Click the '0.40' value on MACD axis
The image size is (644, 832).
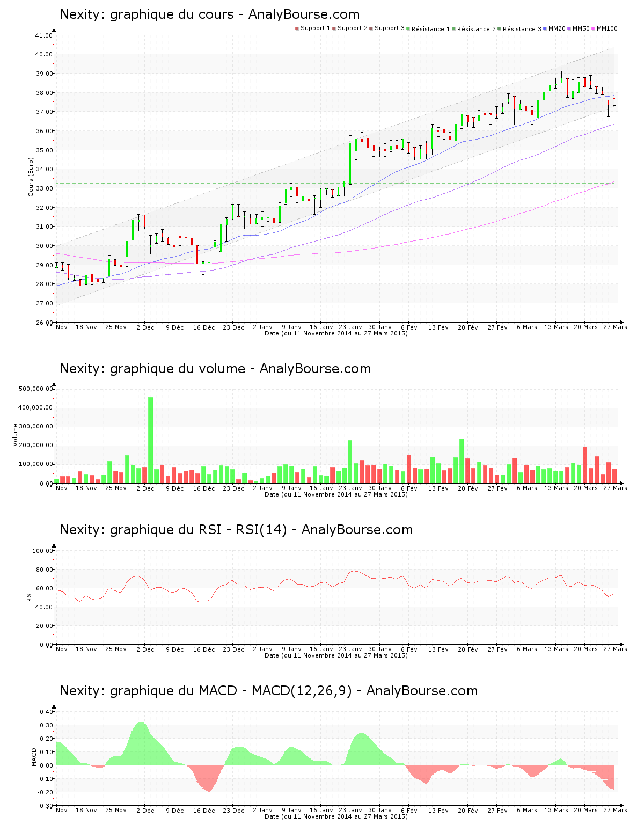[x=47, y=712]
